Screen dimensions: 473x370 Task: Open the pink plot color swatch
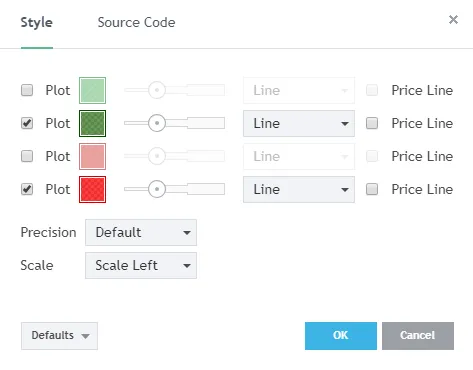[x=92, y=156]
